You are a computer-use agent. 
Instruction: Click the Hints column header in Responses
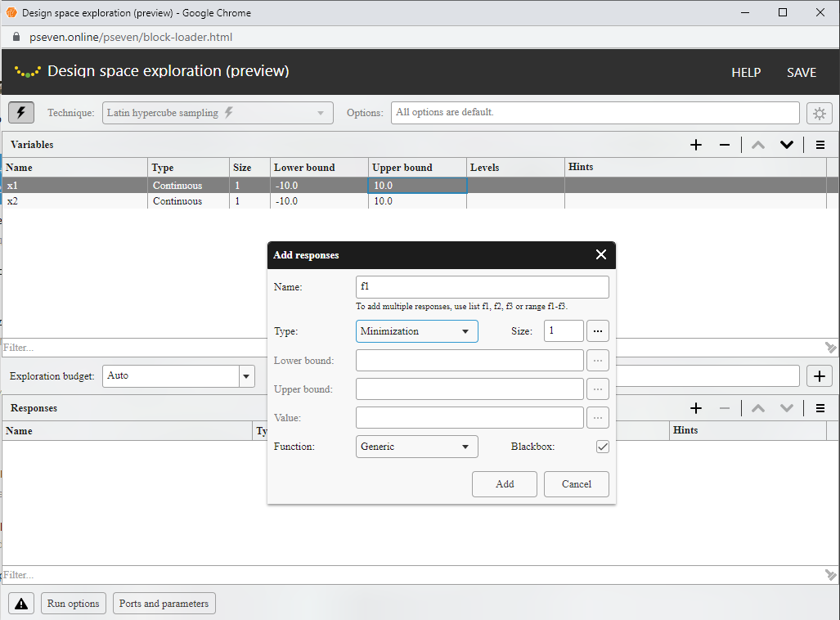[x=748, y=430]
